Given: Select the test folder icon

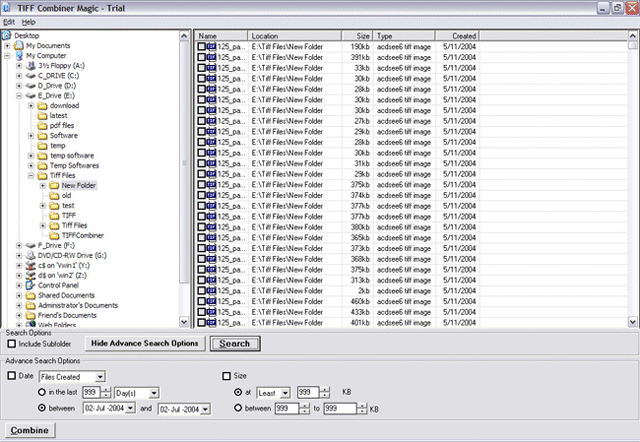Looking at the screenshot, I should [x=54, y=205].
